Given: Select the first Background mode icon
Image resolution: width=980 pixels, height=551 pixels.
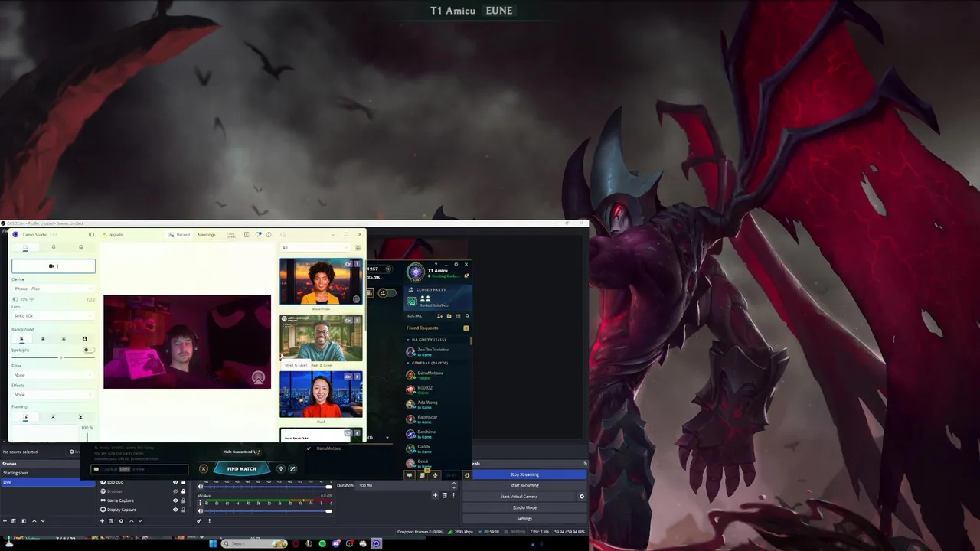Looking at the screenshot, I should (x=21, y=338).
